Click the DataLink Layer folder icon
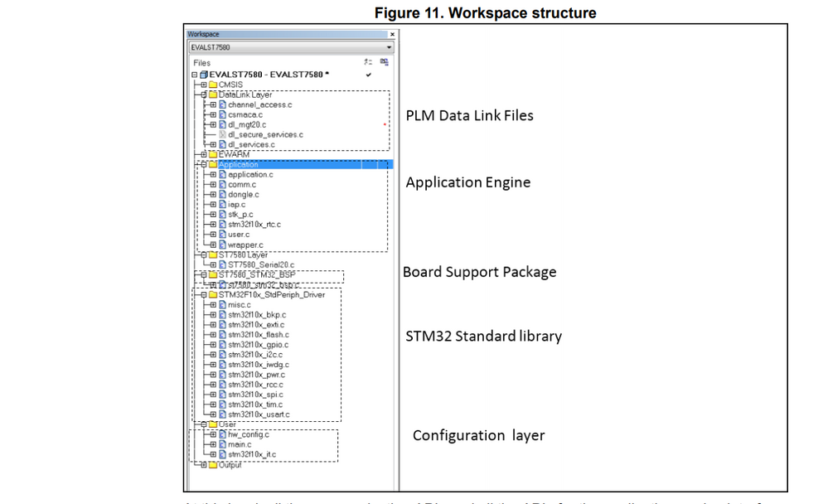This screenshot has height=504, width=828. [x=213, y=94]
